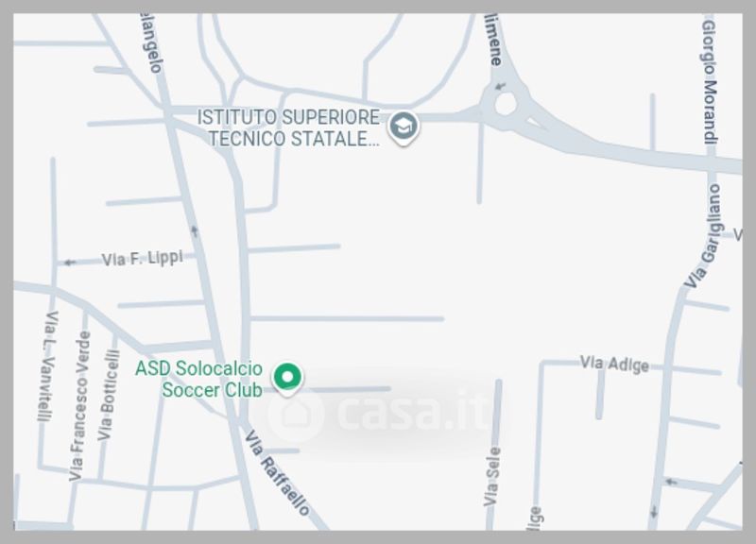Select the Via Raffaello street label

(x=277, y=472)
